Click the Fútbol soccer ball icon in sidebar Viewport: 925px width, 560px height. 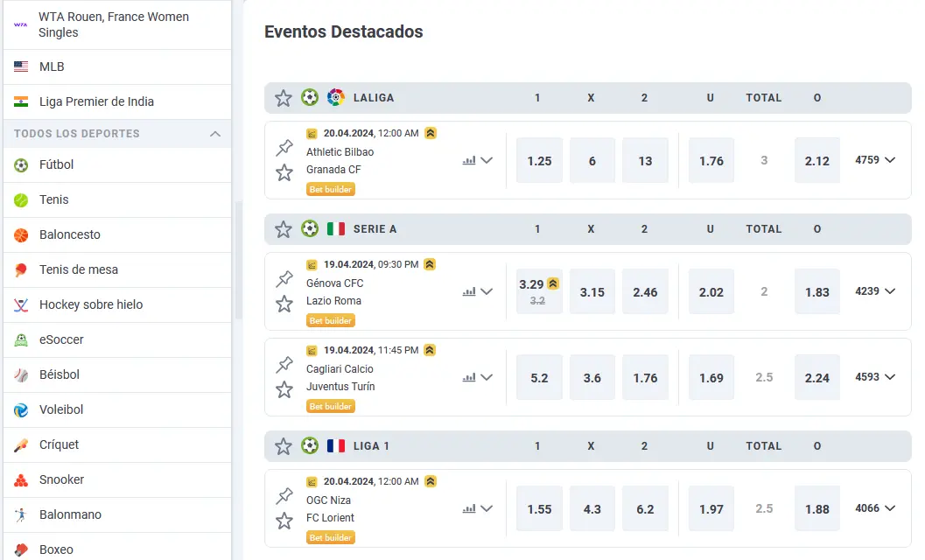tap(21, 164)
